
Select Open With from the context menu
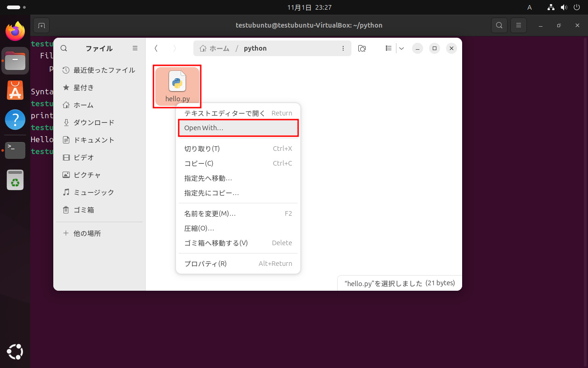tap(238, 128)
